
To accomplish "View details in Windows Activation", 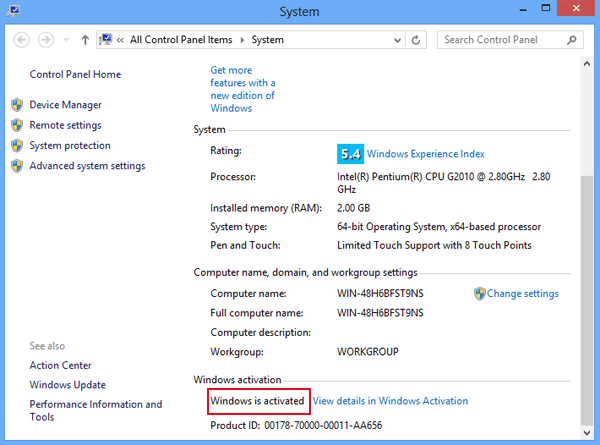I will [x=390, y=401].
